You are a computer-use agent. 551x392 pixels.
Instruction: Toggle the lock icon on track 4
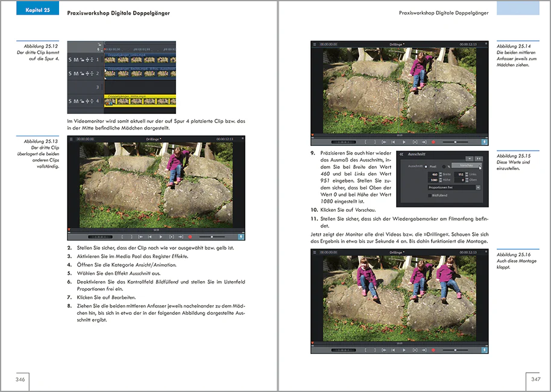pos(81,101)
